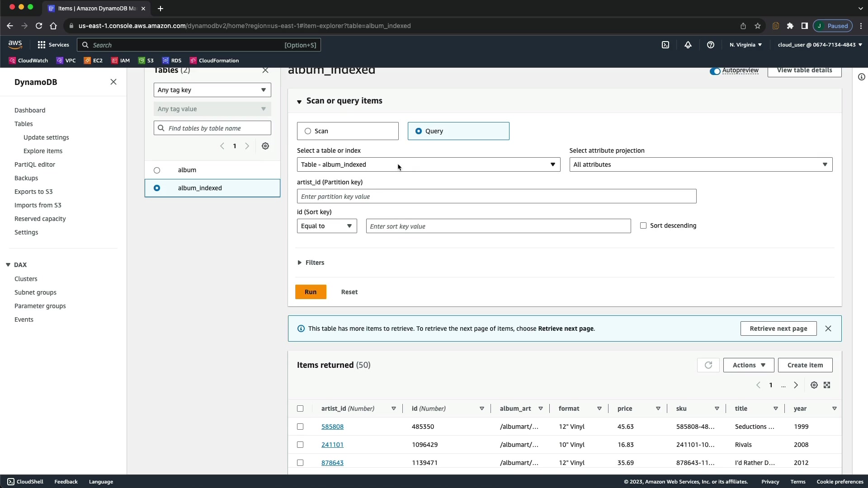
Task: Dismiss the retrieve next page banner
Action: (x=828, y=328)
